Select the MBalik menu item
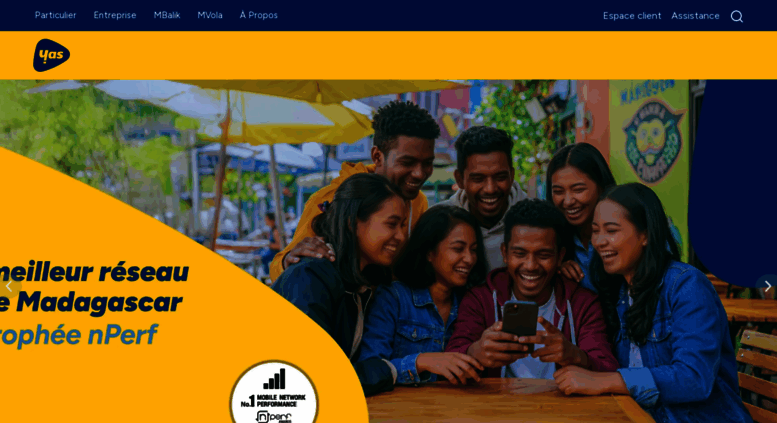The width and height of the screenshot is (777, 423). click(167, 15)
